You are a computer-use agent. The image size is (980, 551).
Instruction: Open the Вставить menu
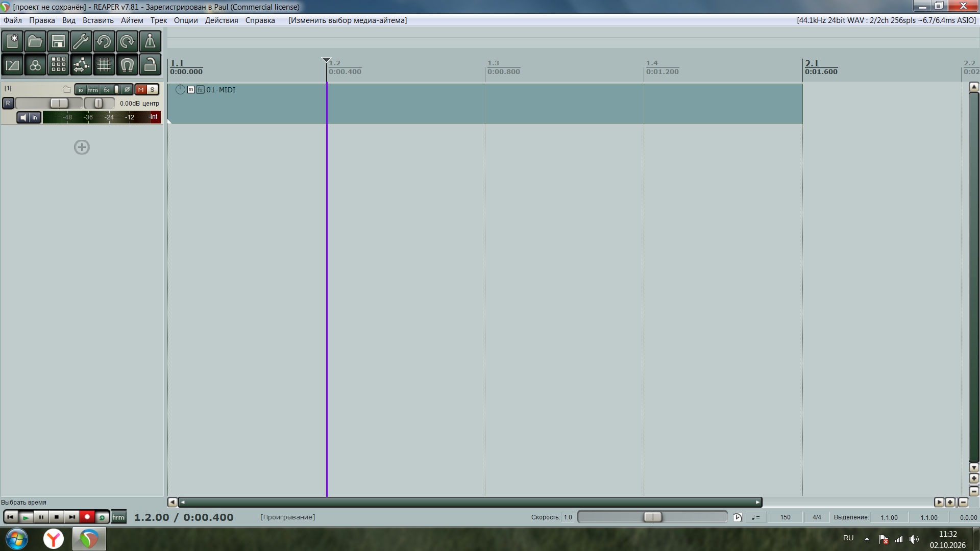98,20
